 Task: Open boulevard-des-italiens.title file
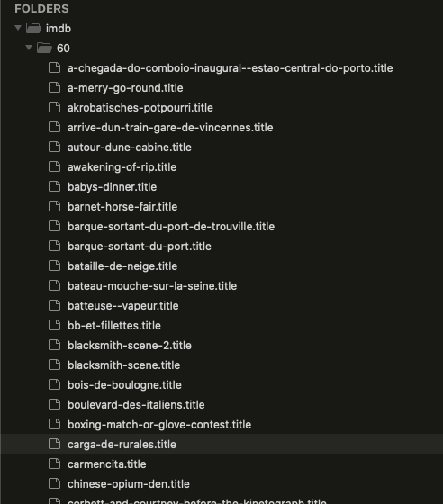pos(136,405)
